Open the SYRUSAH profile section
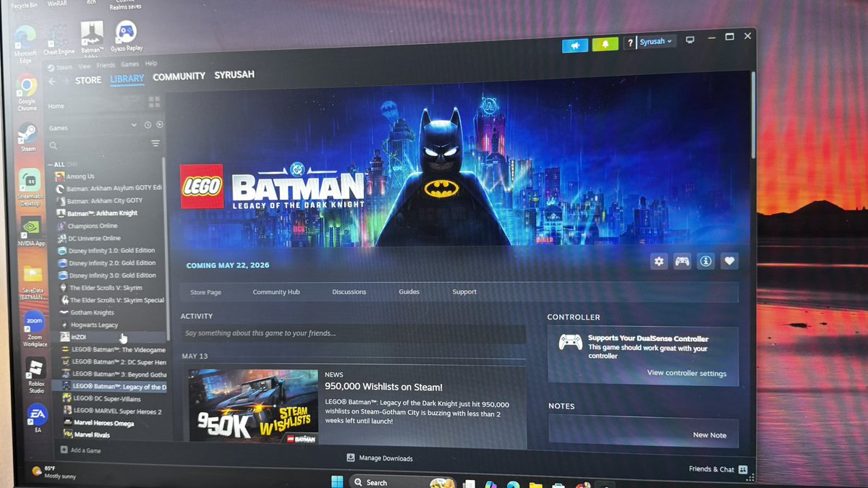 (x=234, y=74)
